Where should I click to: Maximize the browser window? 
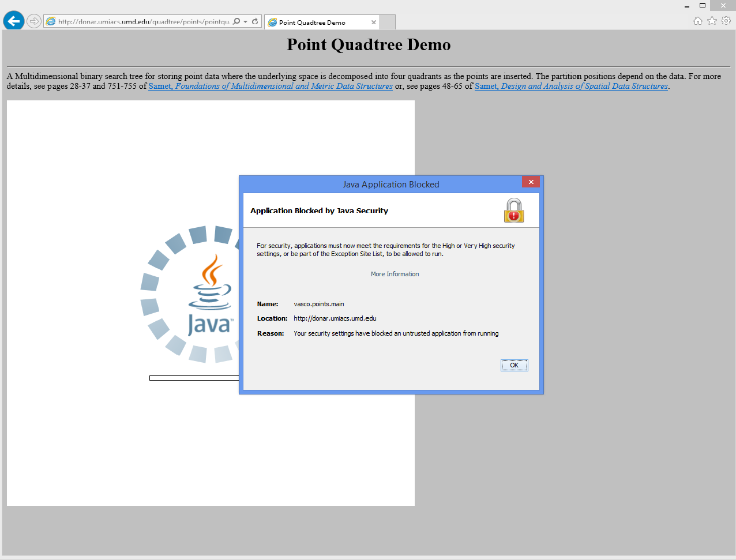point(703,6)
